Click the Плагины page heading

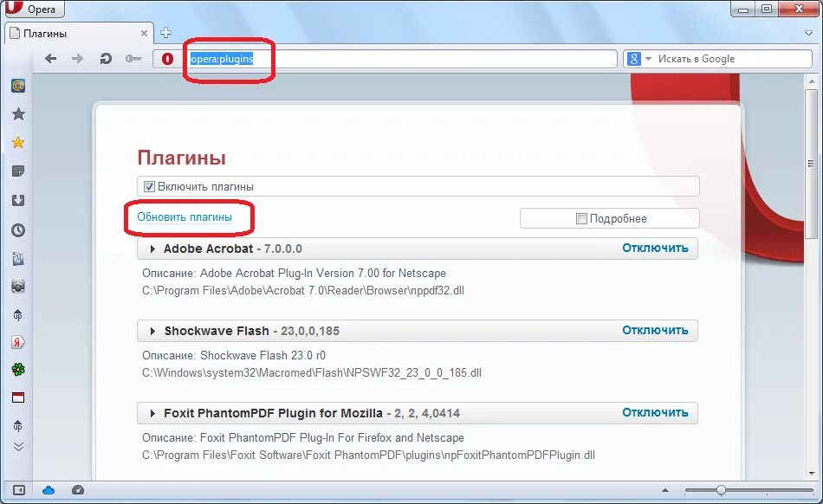[x=182, y=158]
